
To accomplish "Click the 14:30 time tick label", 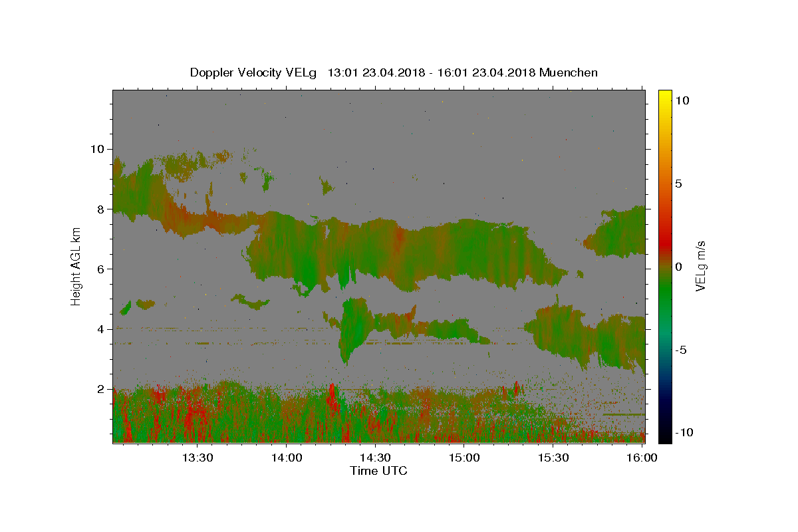I will (375, 458).
